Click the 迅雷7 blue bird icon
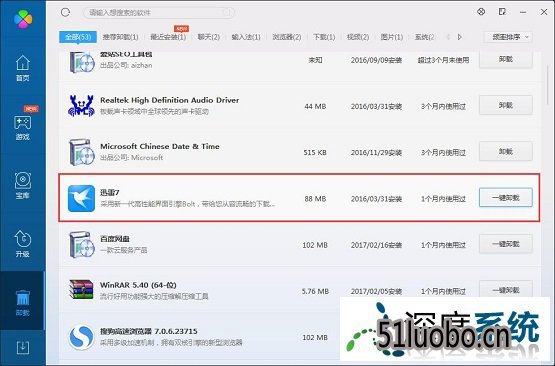 [x=81, y=198]
